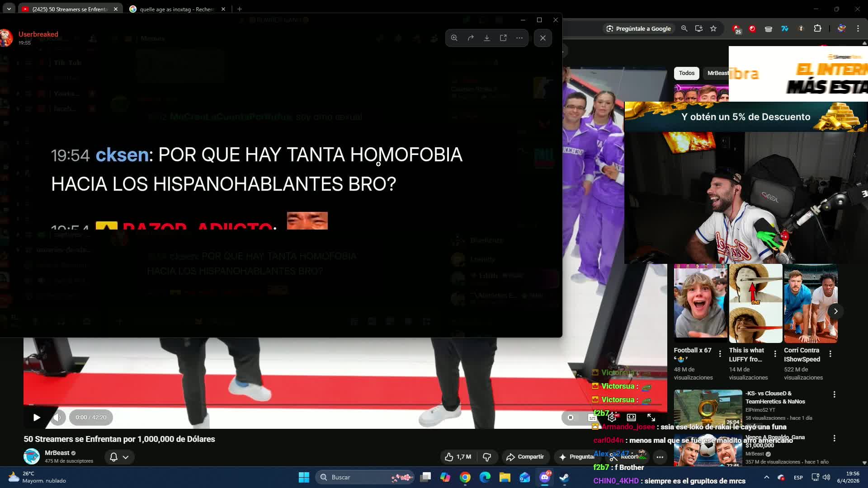868x488 pixels.
Task: Dislike the video
Action: point(487,457)
